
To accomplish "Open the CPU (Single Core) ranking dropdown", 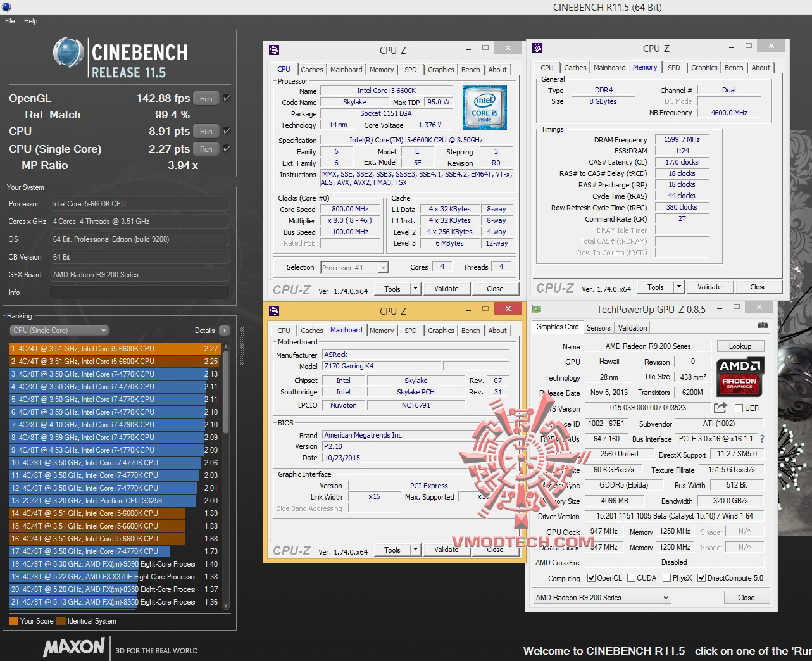I will click(x=59, y=330).
